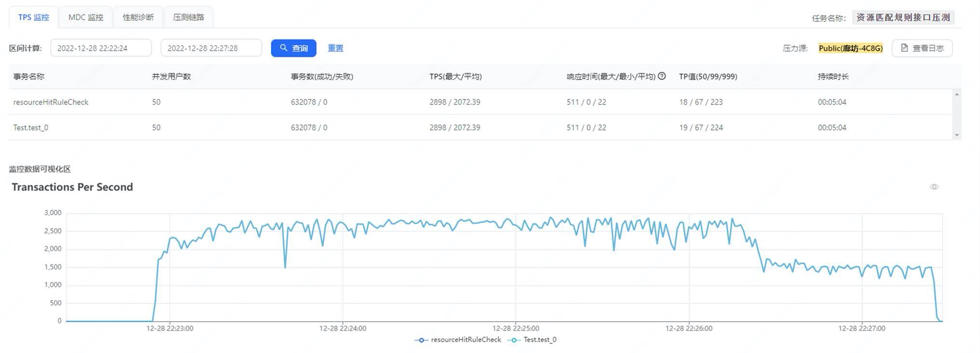
Task: Click the 12-28 22:23:00 axis label
Action: (x=170, y=328)
